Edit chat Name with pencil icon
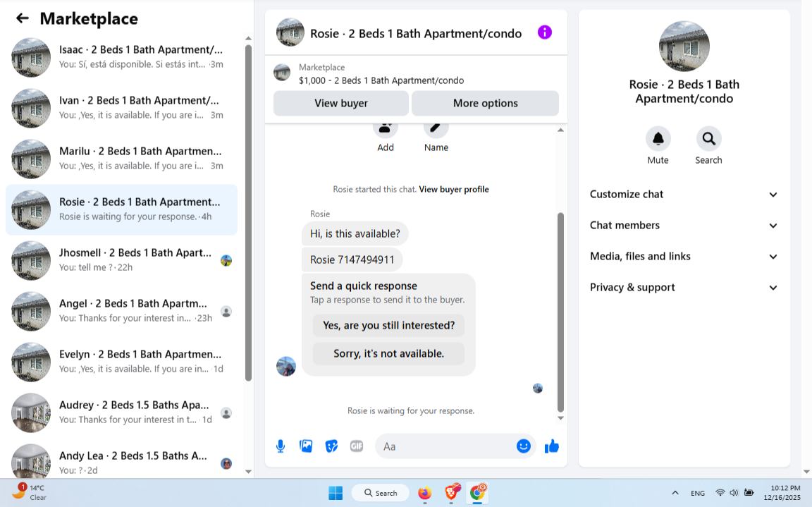812x507 pixels. pyautogui.click(x=436, y=129)
